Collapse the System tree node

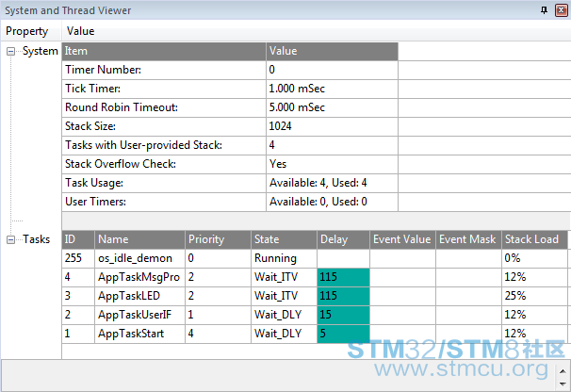point(11,52)
